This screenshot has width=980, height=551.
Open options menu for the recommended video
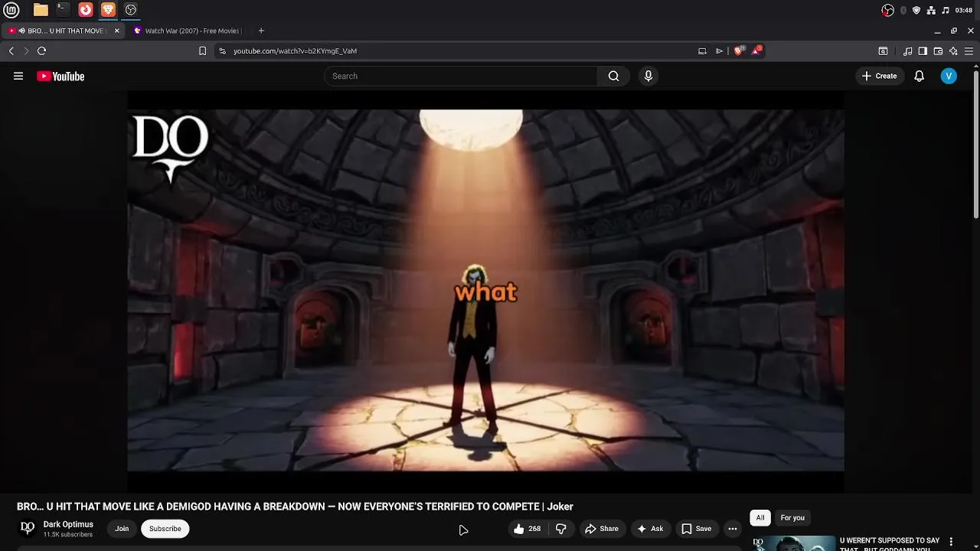point(951,542)
